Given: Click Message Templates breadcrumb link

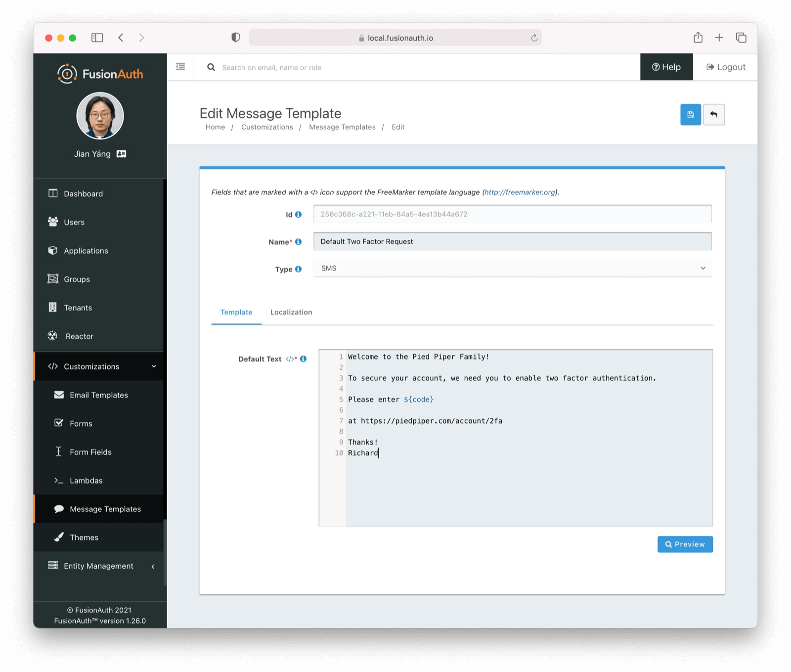Looking at the screenshot, I should 342,127.
